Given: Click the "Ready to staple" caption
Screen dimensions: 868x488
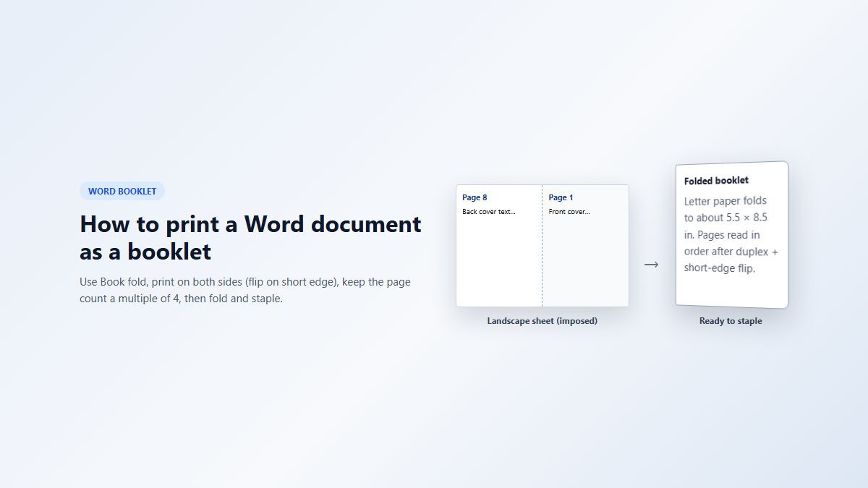Looking at the screenshot, I should click(x=731, y=321).
